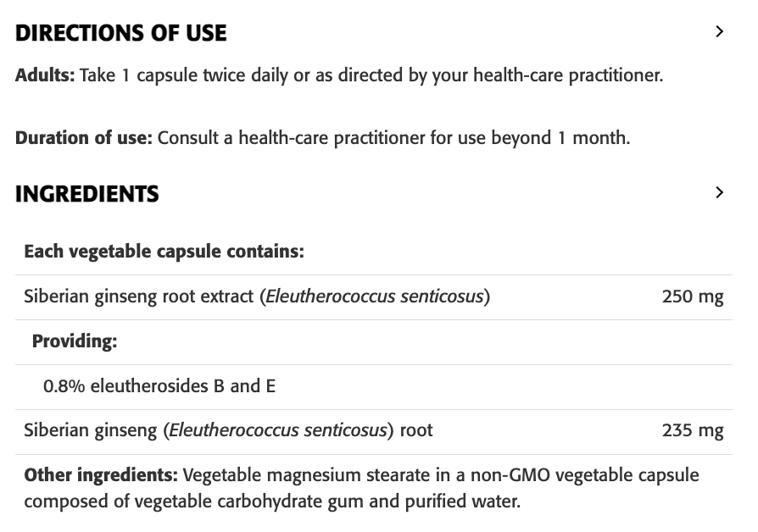Click "Each vegetable capsule contains:" table header
This screenshot has width=758, height=532.
[164, 252]
